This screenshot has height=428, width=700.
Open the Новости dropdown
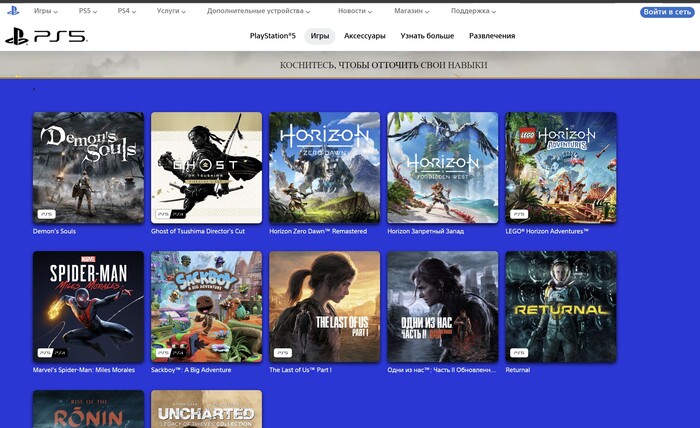[354, 11]
